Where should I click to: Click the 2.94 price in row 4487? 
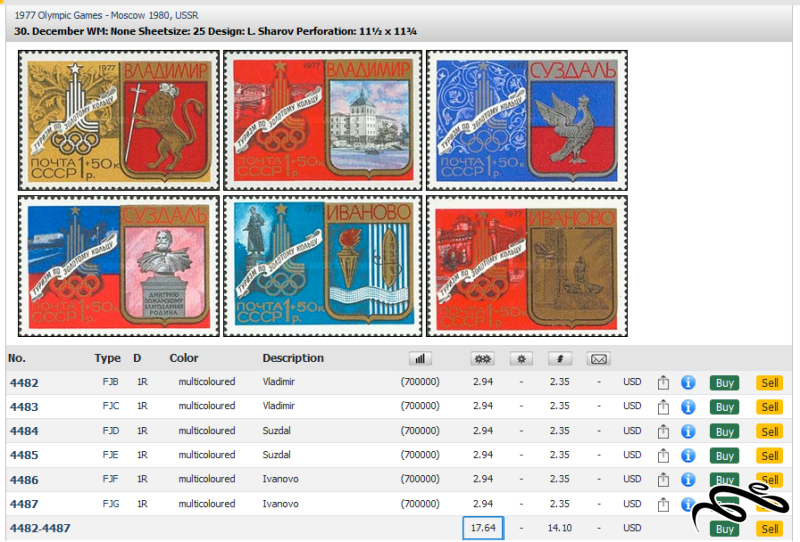483,504
